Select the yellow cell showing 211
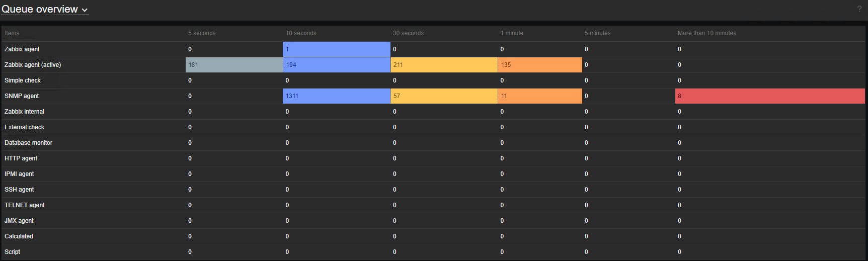The image size is (868, 261). point(444,65)
